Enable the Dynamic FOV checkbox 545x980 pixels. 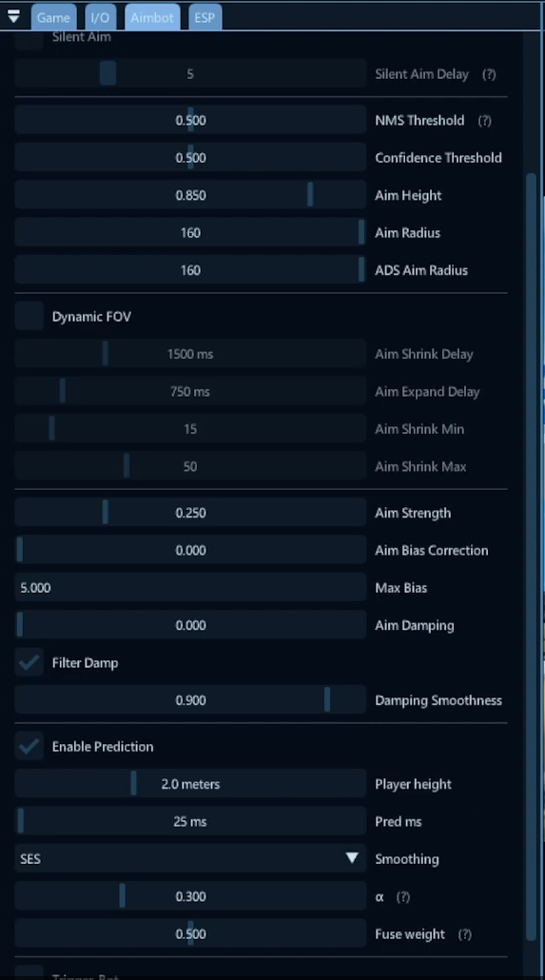tap(29, 316)
